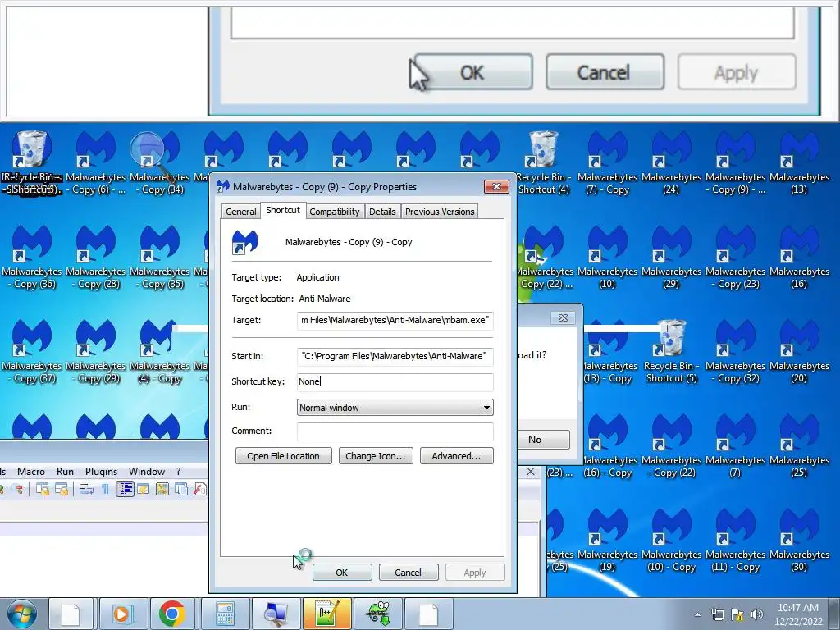Viewport: 840px width, 630px height.
Task: Click the chameleon installer taskbar icon
Action: coord(378,614)
